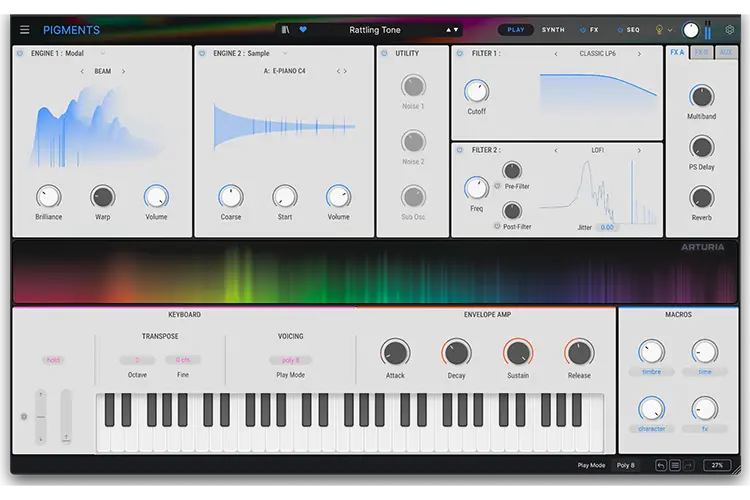Screen dimensions: 750x500
Task: Select next filter type after Classic LP6
Action: pyautogui.click(x=639, y=54)
